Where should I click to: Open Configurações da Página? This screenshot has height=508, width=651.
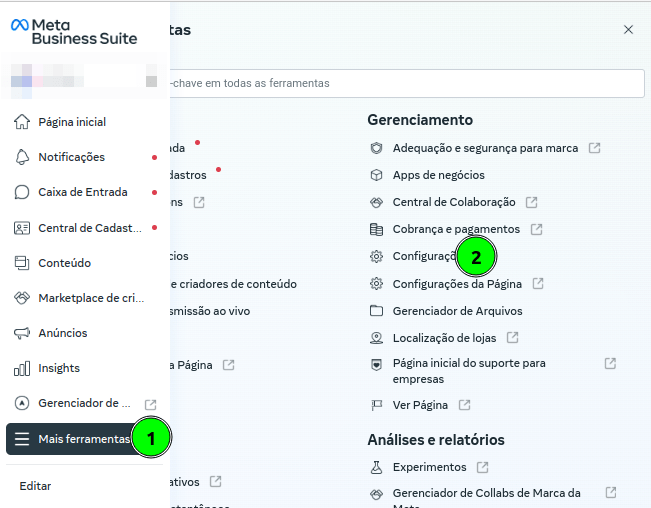[458, 284]
